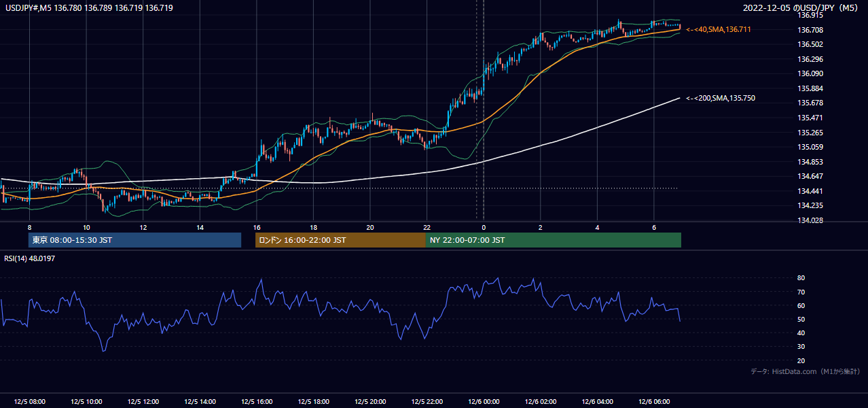868x408 pixels.
Task: Click the RSI axis level 70
Action: point(801,292)
